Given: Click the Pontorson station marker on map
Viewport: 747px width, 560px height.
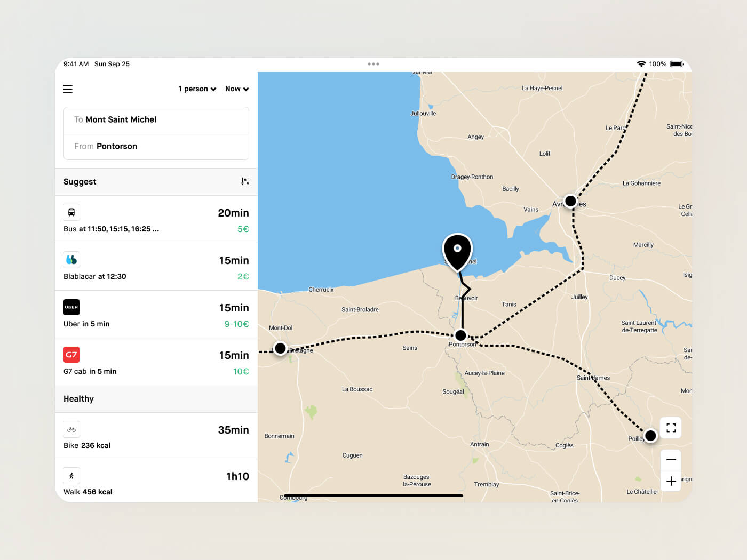Looking at the screenshot, I should tap(460, 335).
